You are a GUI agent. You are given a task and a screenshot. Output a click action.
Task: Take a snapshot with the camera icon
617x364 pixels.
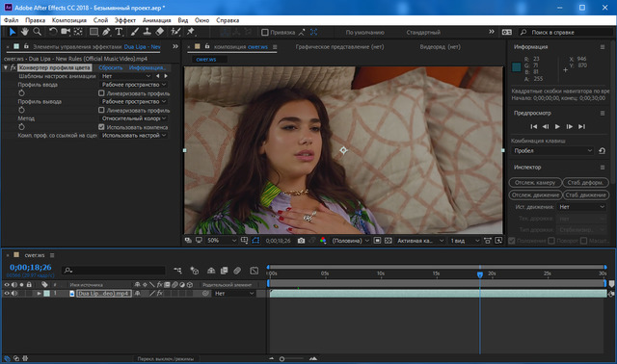pos(301,241)
